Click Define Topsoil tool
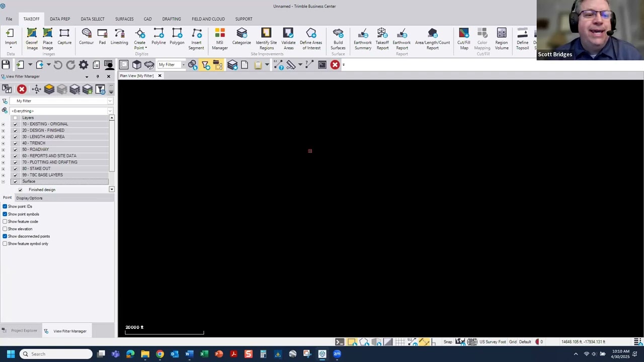Viewport: 644px width, 362px height. pyautogui.click(x=522, y=39)
